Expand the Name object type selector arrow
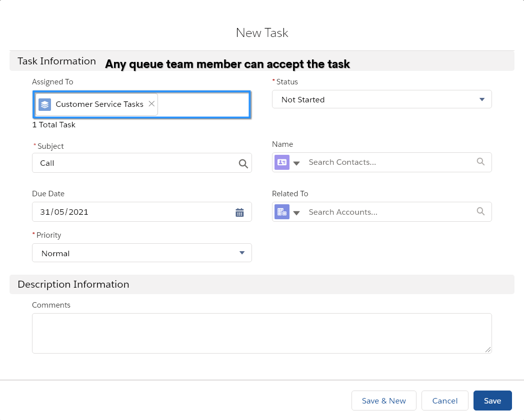Image resolution: width=524 pixels, height=420 pixels. 296,163
